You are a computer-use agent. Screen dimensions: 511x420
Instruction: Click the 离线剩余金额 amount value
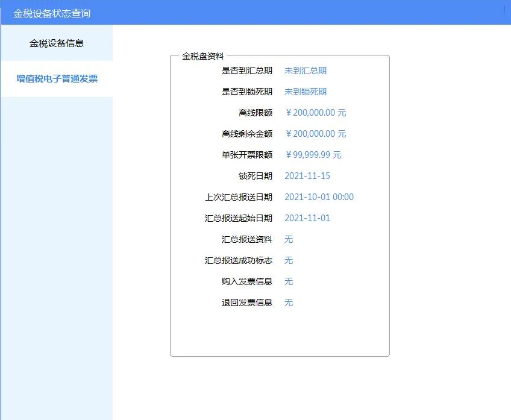[x=316, y=134]
